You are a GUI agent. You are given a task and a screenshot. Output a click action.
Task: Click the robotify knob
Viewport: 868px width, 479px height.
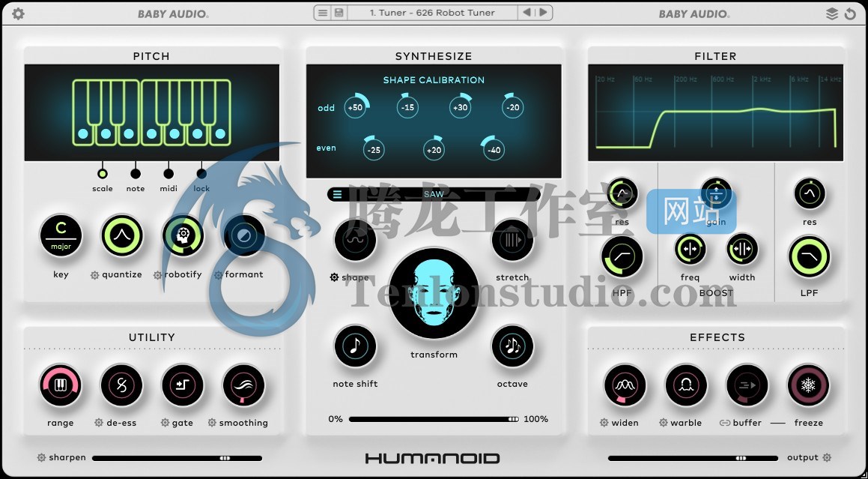(x=183, y=236)
